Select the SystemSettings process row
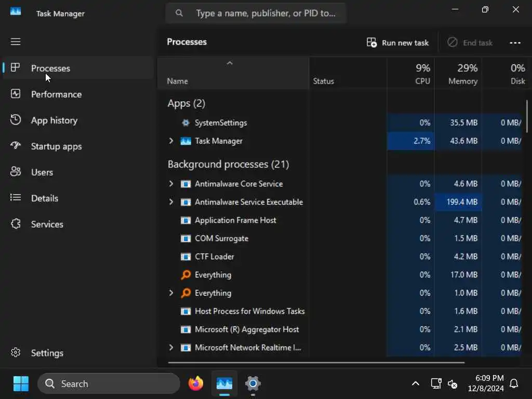Screen dimensions: 532x399 click(x=339, y=123)
